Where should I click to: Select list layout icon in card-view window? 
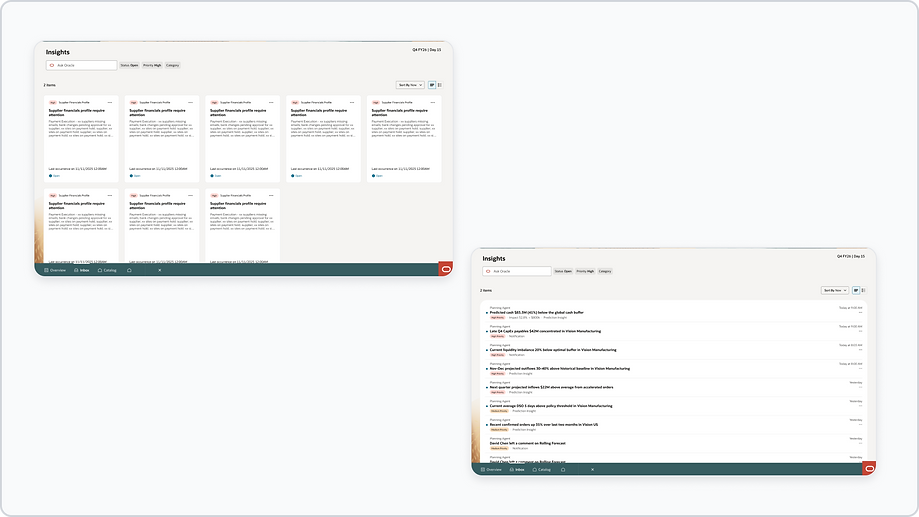440,85
